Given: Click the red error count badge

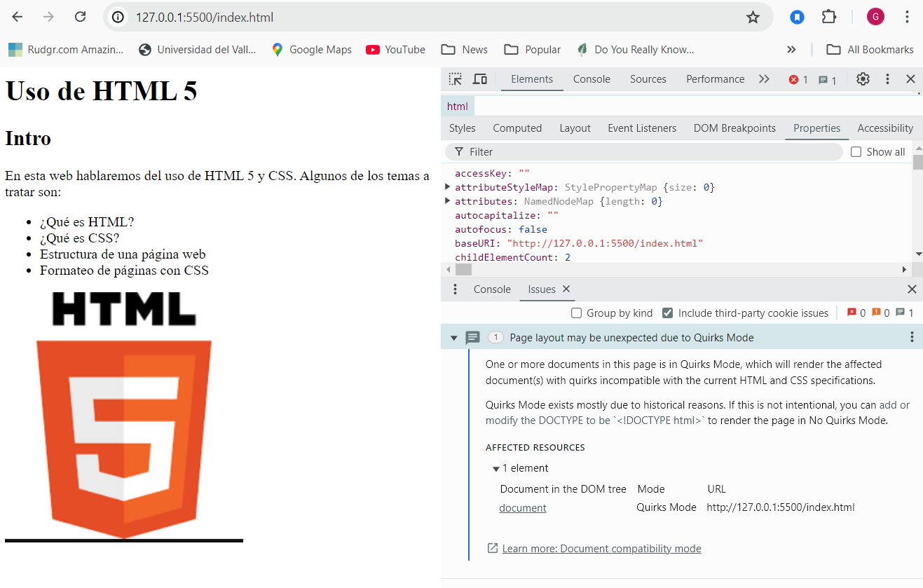Looking at the screenshot, I should (798, 80).
